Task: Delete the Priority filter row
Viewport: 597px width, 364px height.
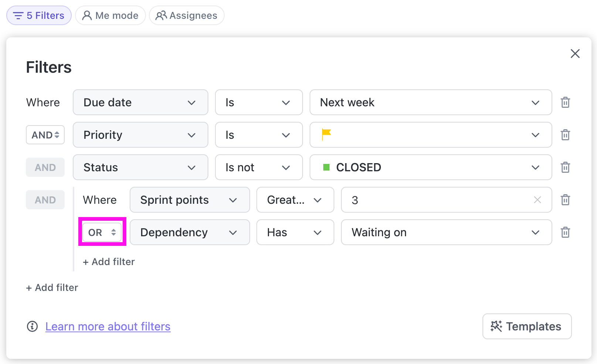Action: click(x=565, y=135)
